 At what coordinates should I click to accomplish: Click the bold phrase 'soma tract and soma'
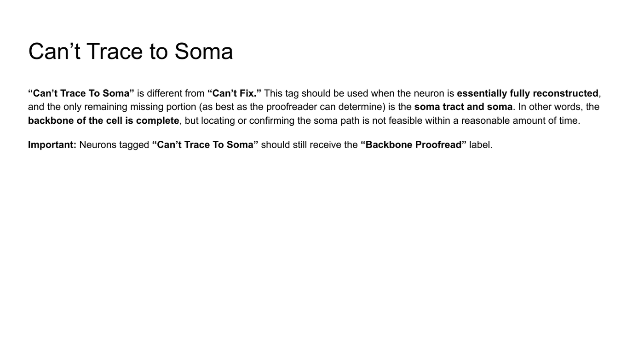pyautogui.click(x=463, y=107)
